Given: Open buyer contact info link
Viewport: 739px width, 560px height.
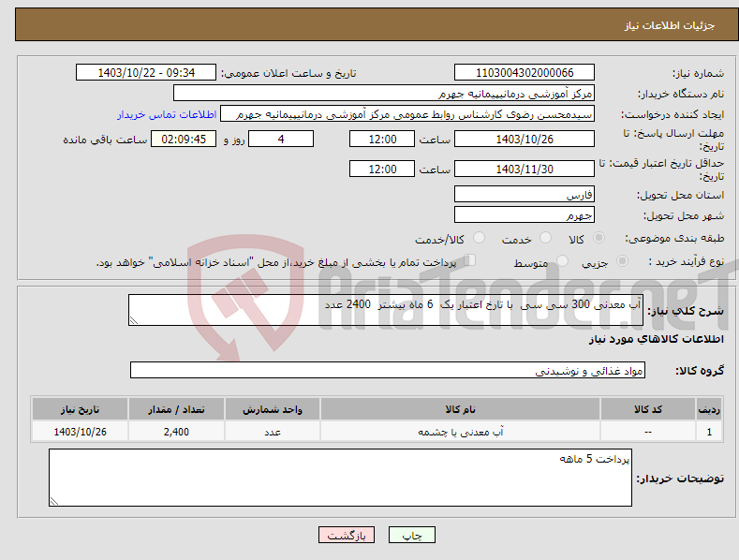Looking at the screenshot, I should pos(167,114).
